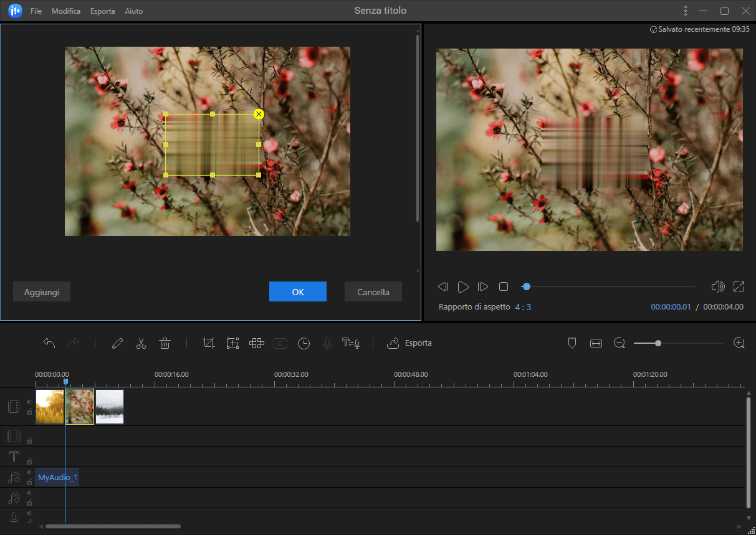756x535 pixels.
Task: Remove the mosaic with the yellow X handle
Action: point(259,114)
